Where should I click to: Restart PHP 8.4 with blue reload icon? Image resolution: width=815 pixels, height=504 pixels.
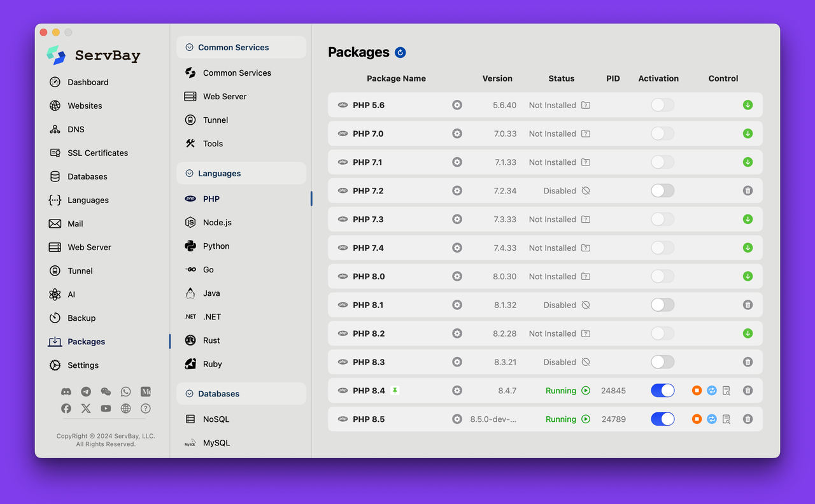pos(712,391)
